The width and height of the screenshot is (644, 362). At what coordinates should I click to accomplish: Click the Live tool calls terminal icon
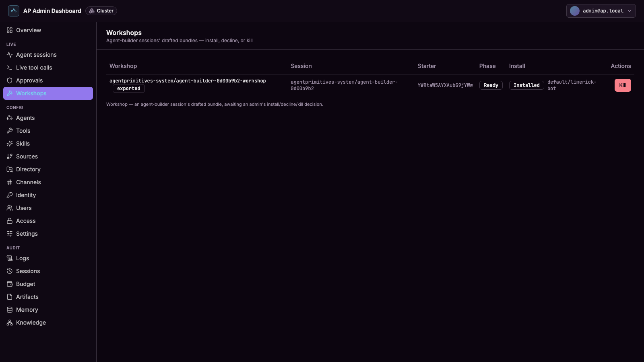pos(10,68)
